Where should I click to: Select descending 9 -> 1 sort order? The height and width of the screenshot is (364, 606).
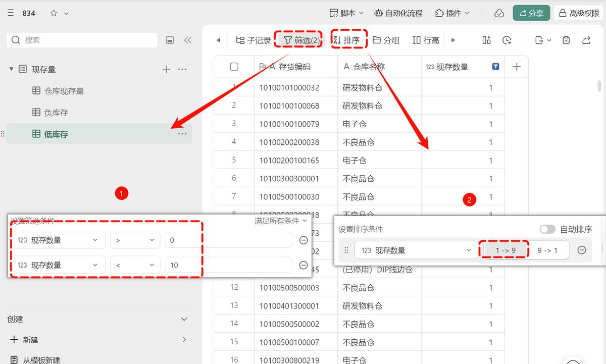click(x=547, y=250)
